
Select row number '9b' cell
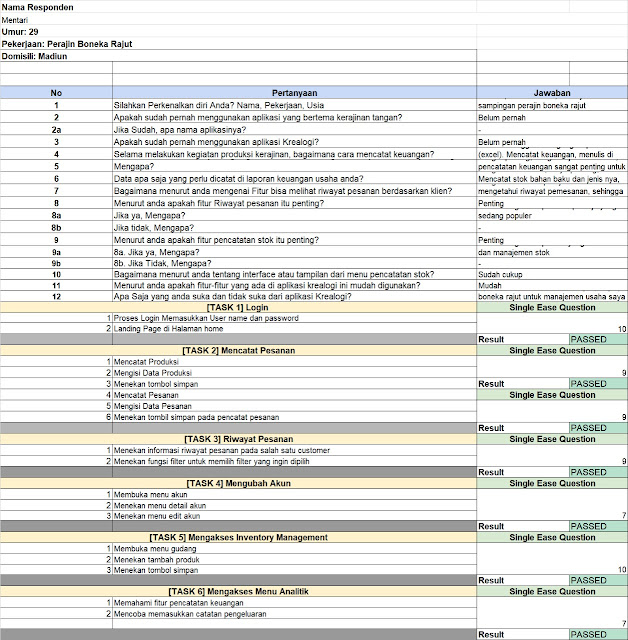[56, 263]
